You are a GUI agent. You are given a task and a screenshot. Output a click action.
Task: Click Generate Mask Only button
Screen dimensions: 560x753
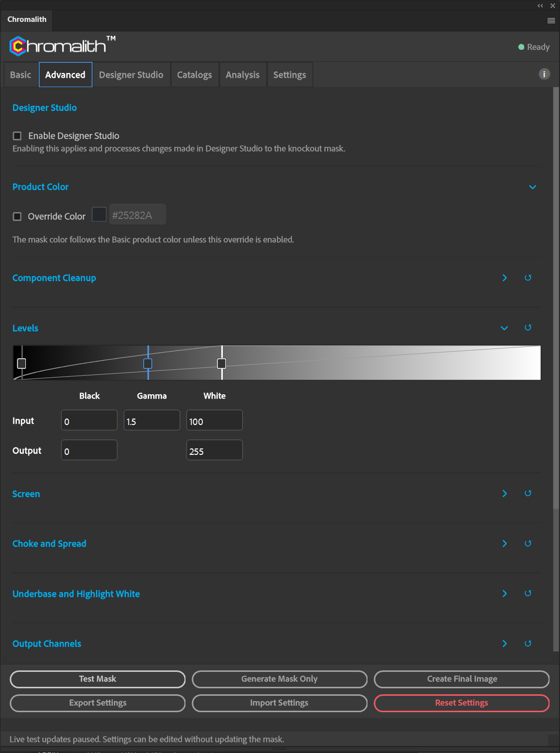coord(280,679)
